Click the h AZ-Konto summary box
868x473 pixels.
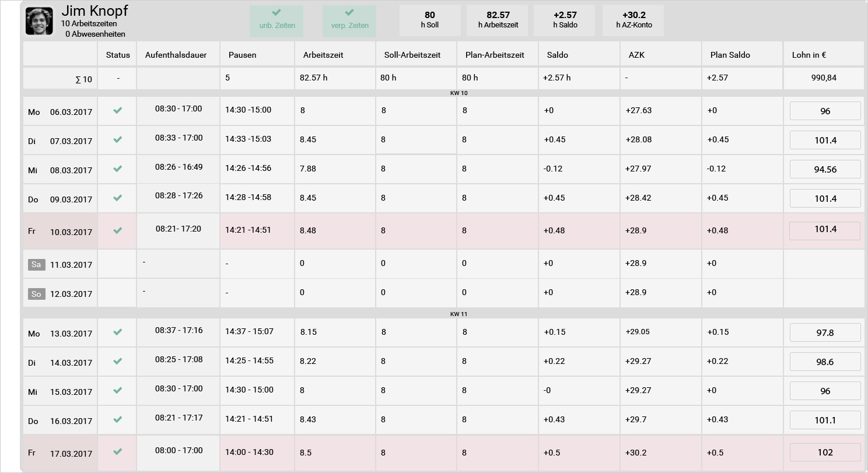(x=633, y=20)
